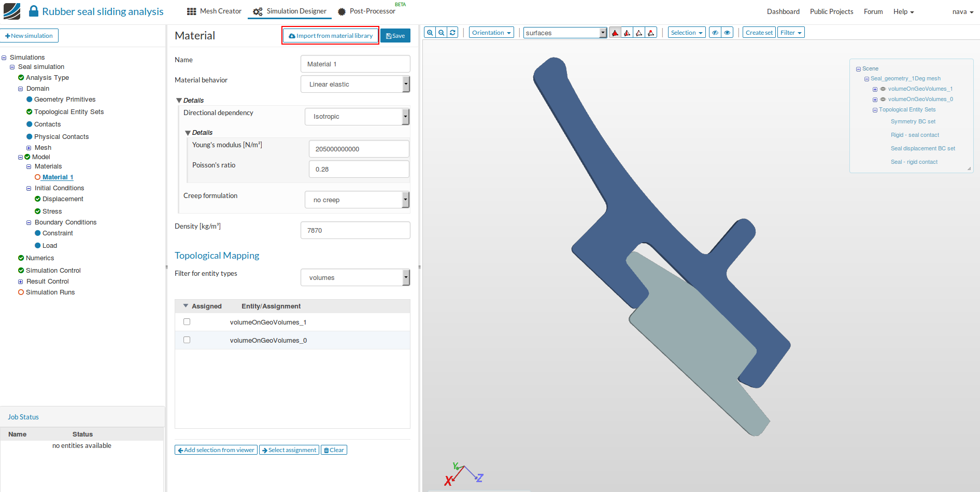Viewport: 980px width, 492px height.
Task: Switch to the Post-Processor tab
Action: 366,11
